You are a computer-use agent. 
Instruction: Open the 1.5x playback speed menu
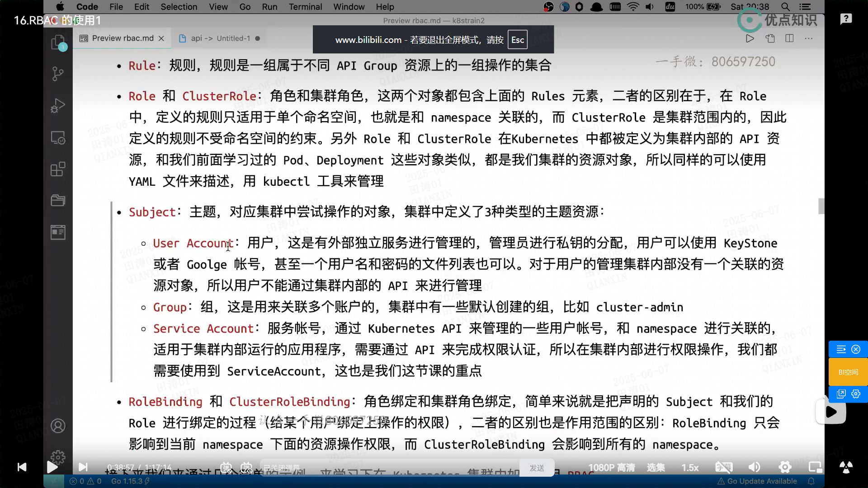coord(690,468)
